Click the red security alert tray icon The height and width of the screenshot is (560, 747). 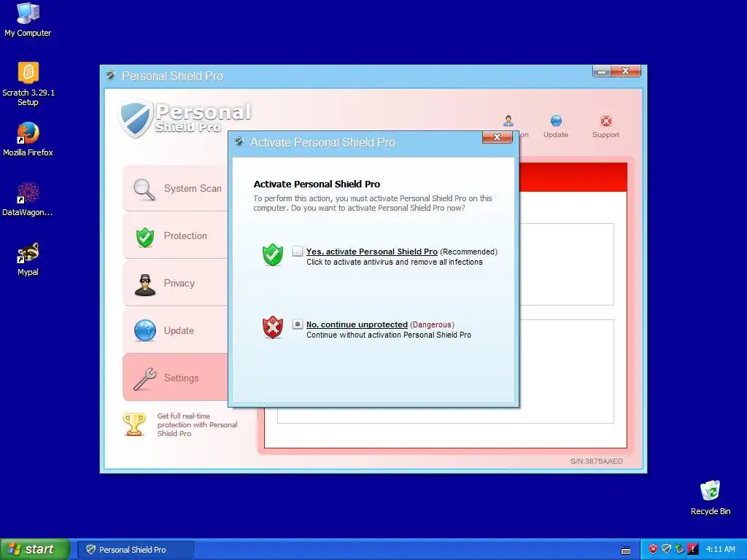[653, 549]
